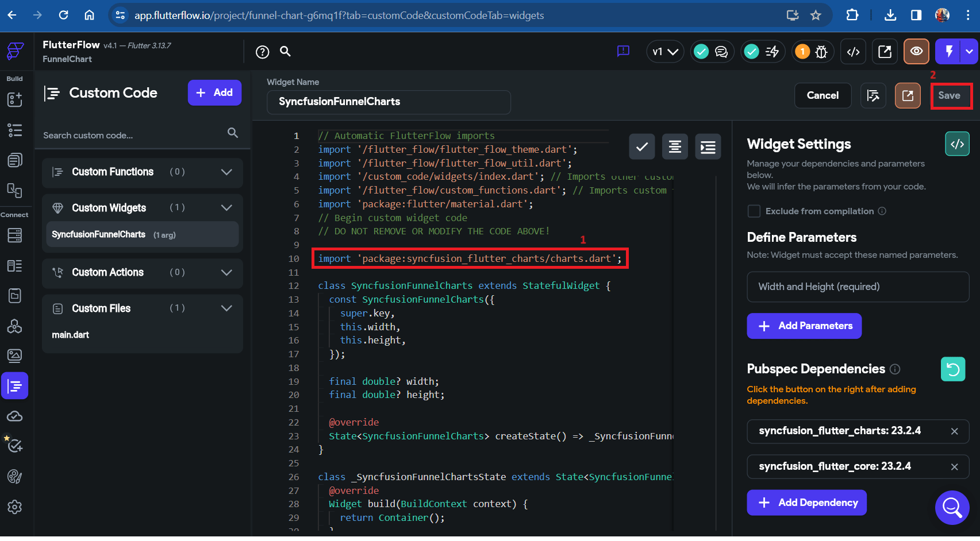
Task: Click the Add custom code button
Action: (214, 92)
